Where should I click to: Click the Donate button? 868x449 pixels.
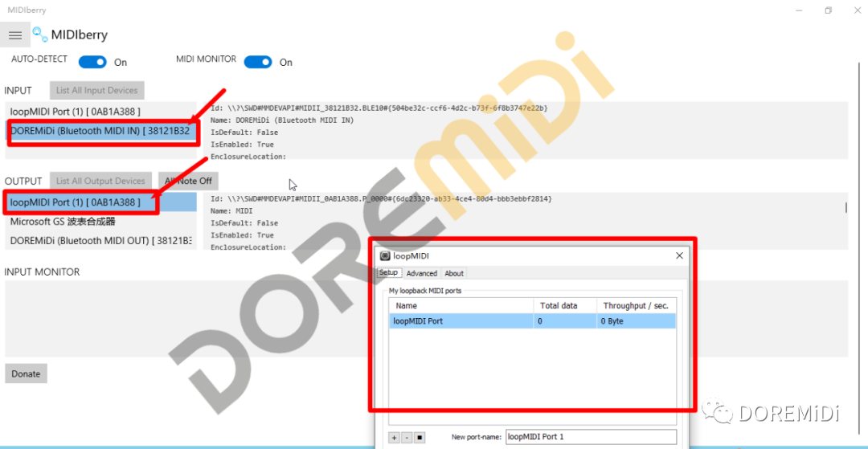[26, 373]
